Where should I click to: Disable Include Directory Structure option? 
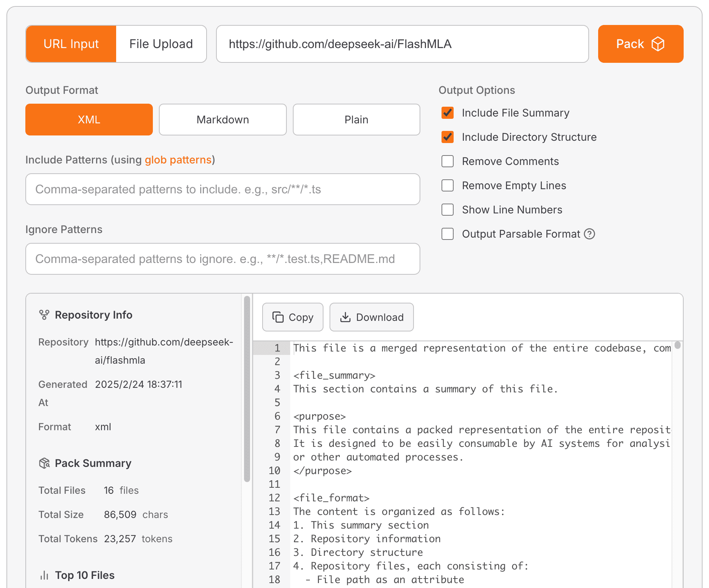pyautogui.click(x=448, y=137)
